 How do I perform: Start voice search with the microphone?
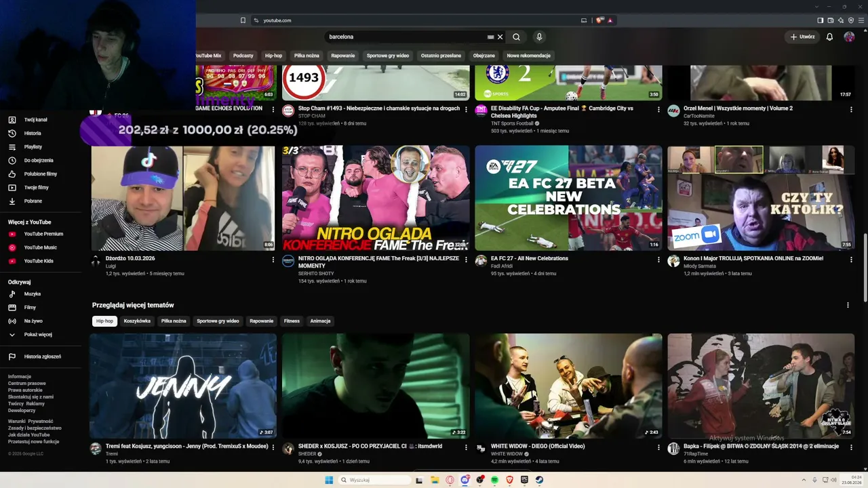click(x=539, y=37)
